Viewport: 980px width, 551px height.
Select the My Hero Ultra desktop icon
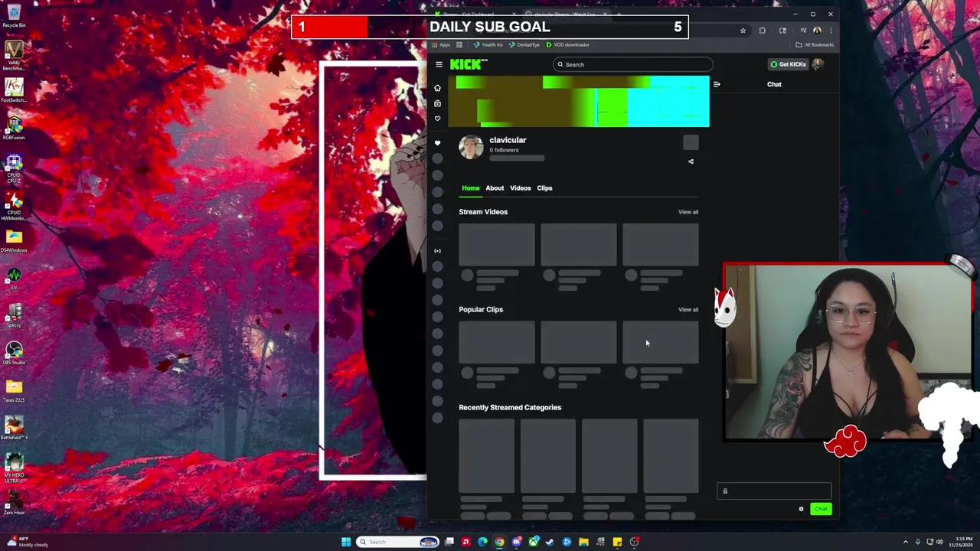pos(14,468)
